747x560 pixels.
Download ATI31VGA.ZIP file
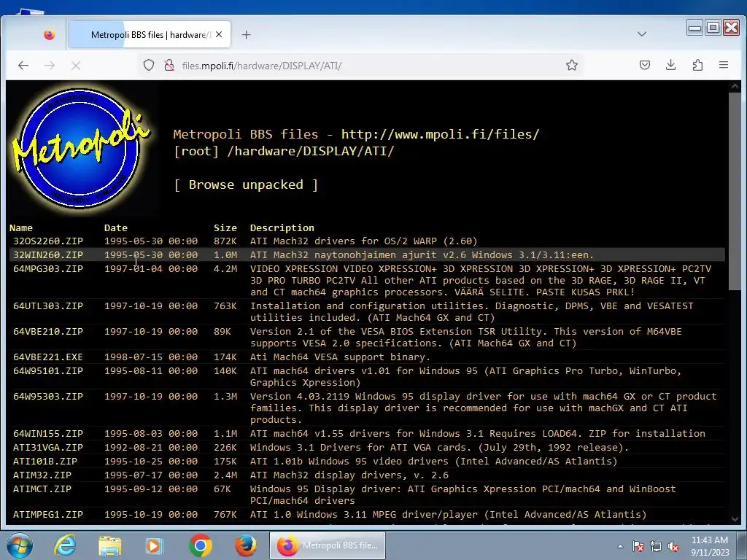(48, 447)
